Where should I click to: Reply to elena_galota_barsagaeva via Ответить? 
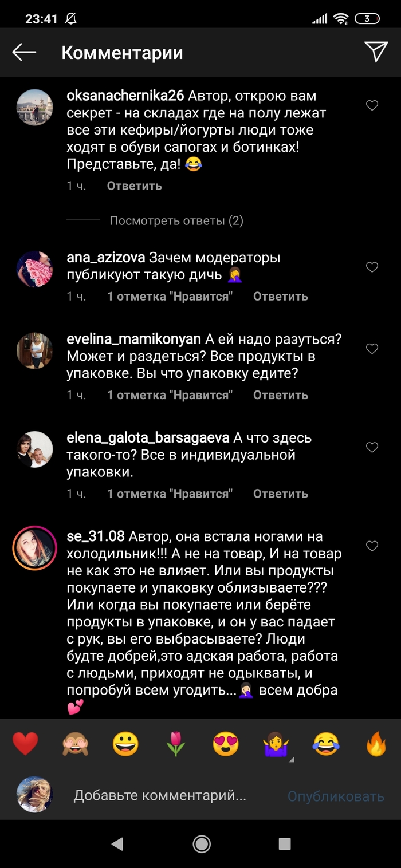[281, 494]
